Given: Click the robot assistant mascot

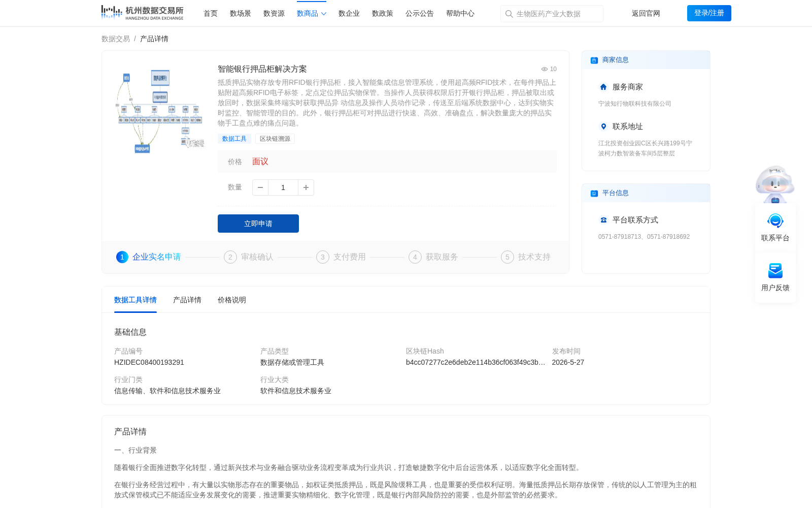Looking at the screenshot, I should click(x=775, y=184).
